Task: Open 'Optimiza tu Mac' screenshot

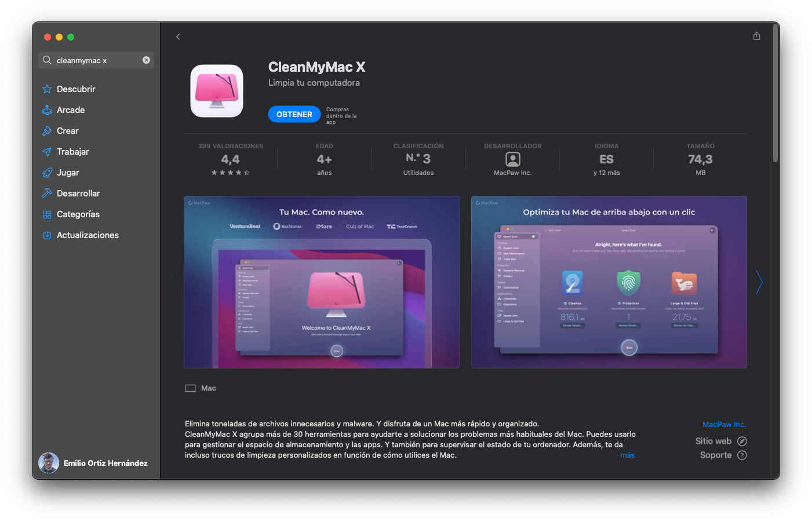Action: coord(609,282)
